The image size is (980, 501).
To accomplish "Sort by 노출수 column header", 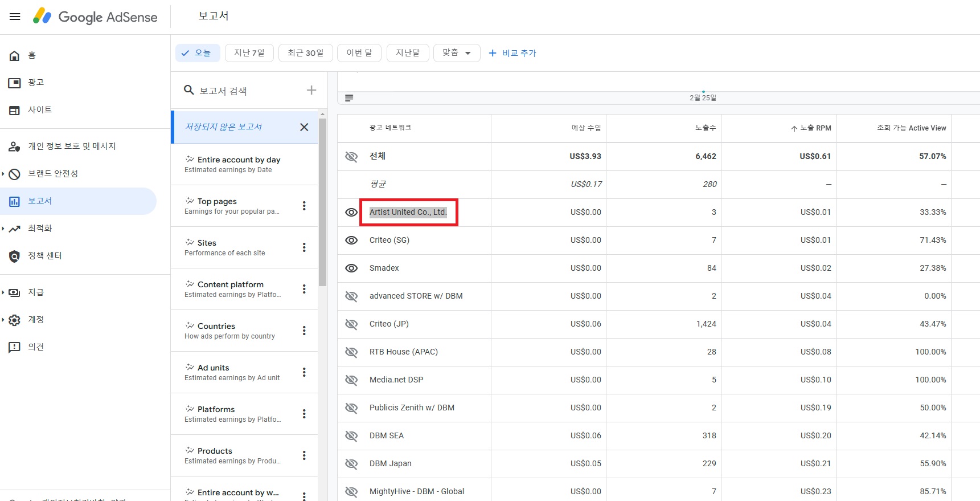I will pyautogui.click(x=706, y=128).
